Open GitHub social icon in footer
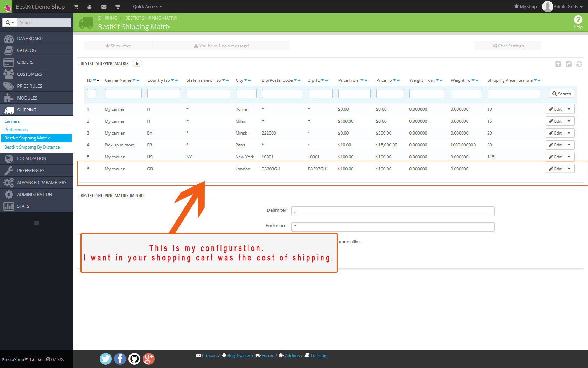 pyautogui.click(x=134, y=359)
